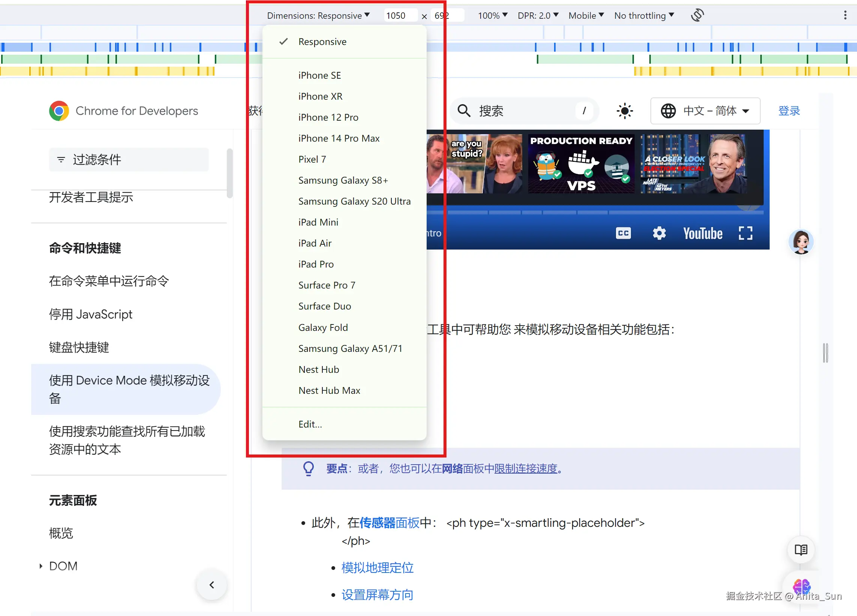Open the Mobile device type dropdown
This screenshot has width=857, height=616.
[x=586, y=15]
